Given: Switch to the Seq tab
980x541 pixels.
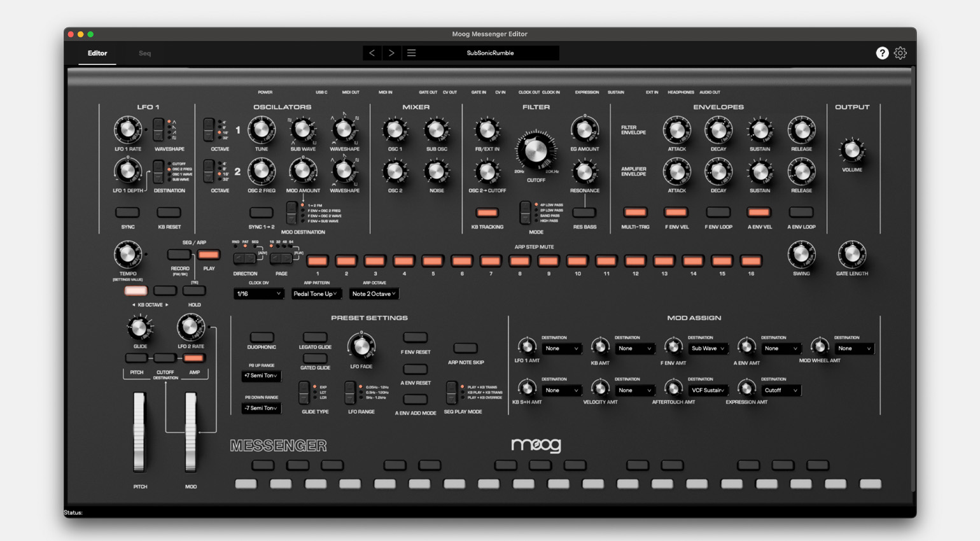Looking at the screenshot, I should (144, 53).
